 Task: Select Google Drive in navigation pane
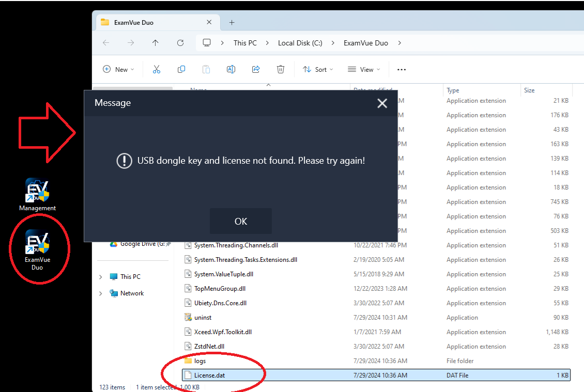pyautogui.click(x=142, y=244)
